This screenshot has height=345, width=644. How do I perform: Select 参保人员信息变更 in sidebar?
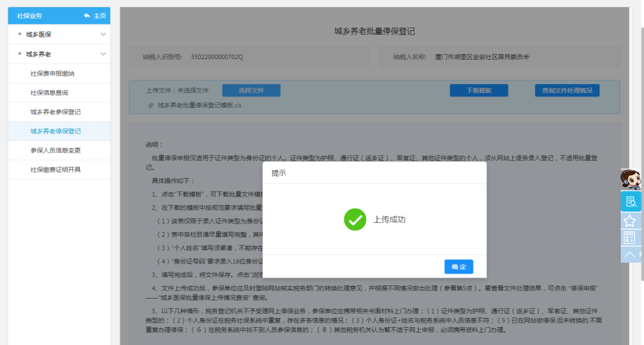(x=55, y=150)
